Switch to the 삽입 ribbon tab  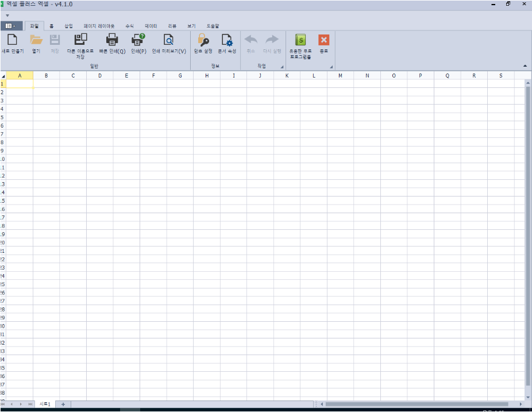(x=68, y=26)
